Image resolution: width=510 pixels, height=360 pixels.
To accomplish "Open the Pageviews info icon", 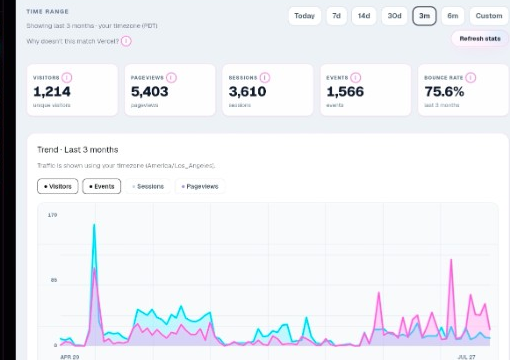I will [171, 78].
